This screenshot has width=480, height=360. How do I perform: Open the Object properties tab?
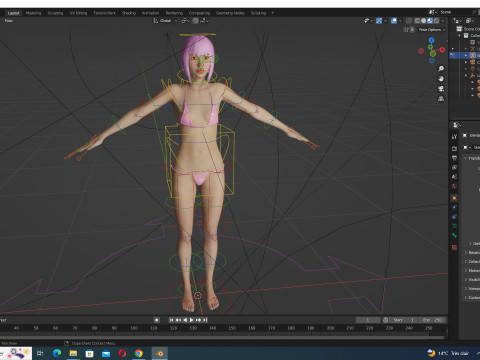pos(454,198)
